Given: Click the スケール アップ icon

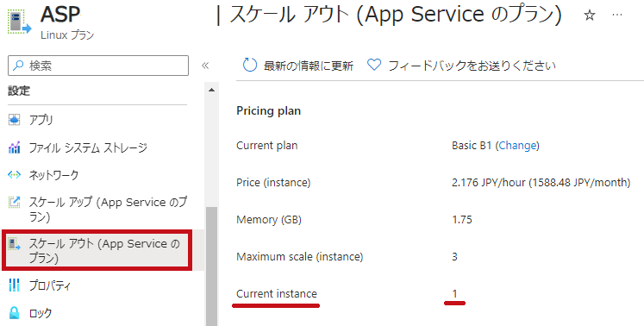Looking at the screenshot, I should tap(15, 203).
